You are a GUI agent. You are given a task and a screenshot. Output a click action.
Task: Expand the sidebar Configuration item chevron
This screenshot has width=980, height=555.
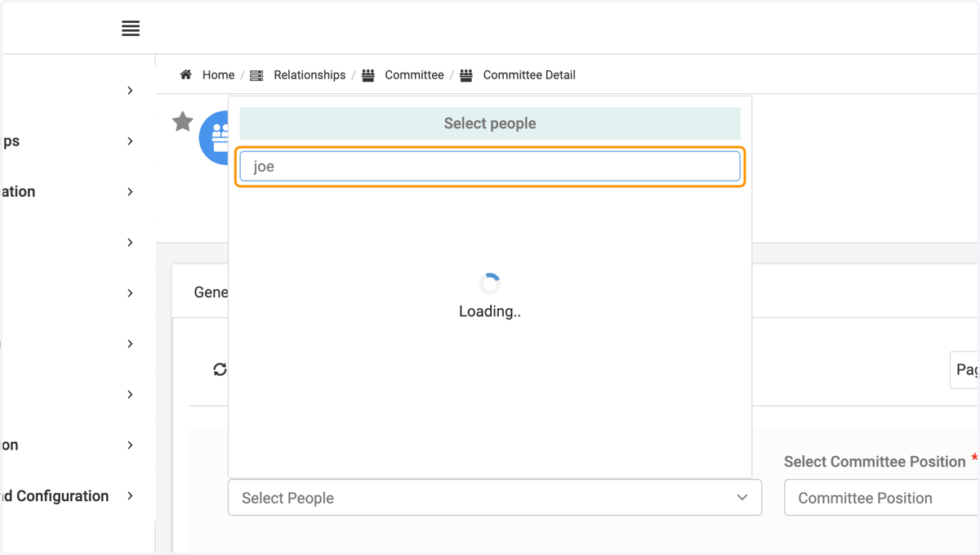pos(130,495)
